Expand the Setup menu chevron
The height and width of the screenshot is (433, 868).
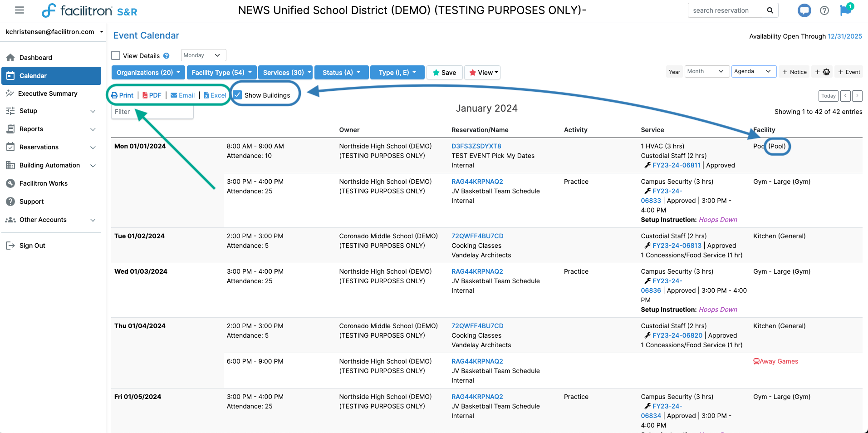(x=93, y=111)
